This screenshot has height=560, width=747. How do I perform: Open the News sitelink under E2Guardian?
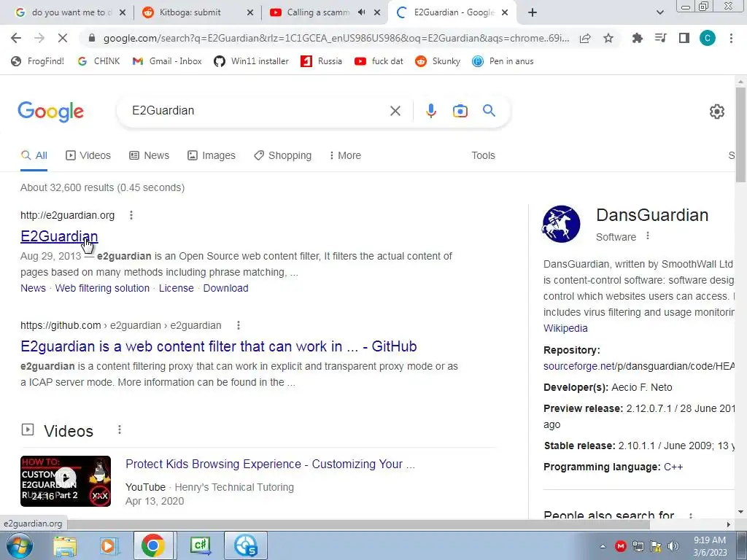[33, 288]
